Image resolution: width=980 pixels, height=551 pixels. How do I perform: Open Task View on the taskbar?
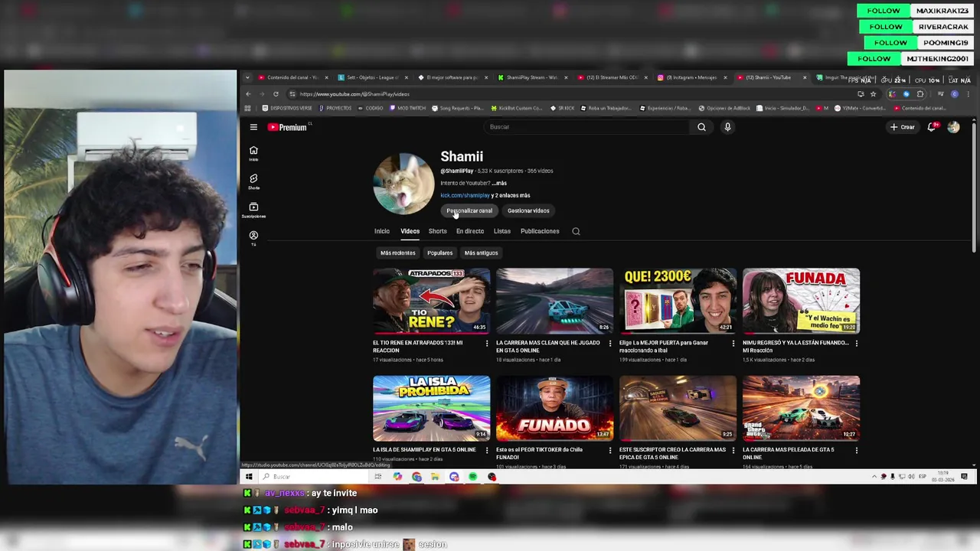click(378, 477)
